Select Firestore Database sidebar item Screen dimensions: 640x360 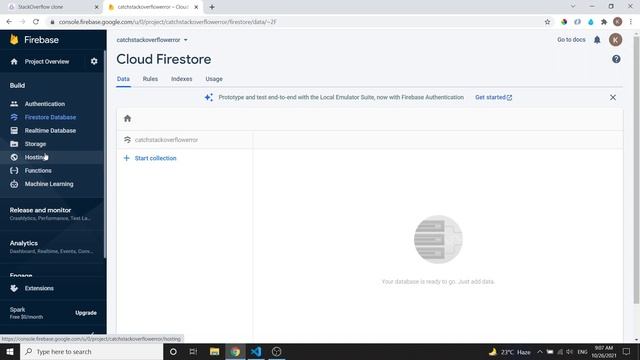[x=50, y=118]
